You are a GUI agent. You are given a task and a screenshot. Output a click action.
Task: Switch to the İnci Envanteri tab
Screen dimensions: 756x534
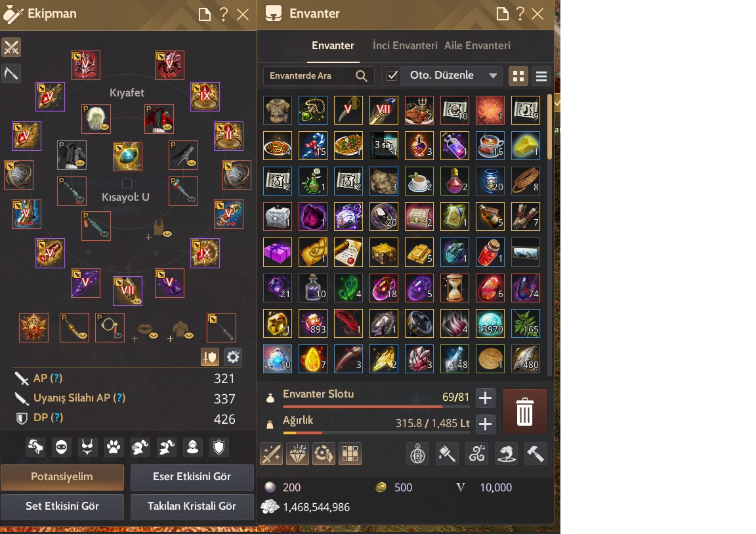pos(405,46)
